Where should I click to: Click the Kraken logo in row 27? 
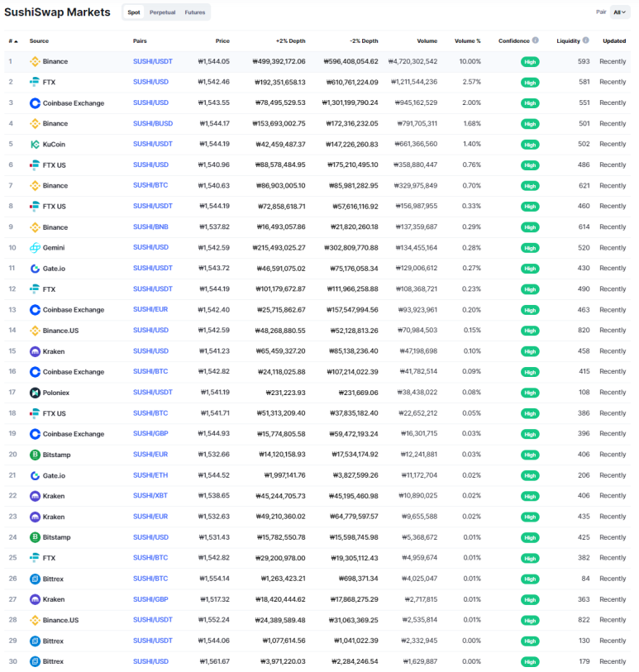pos(35,599)
